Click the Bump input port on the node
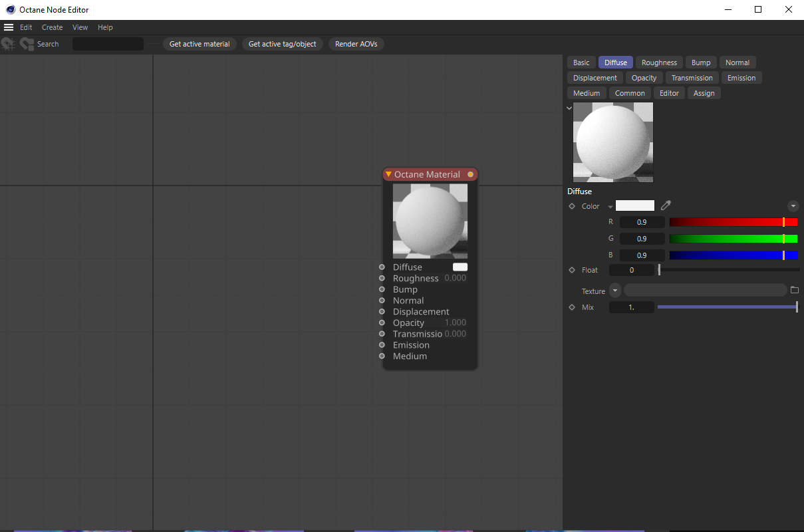 pos(382,289)
